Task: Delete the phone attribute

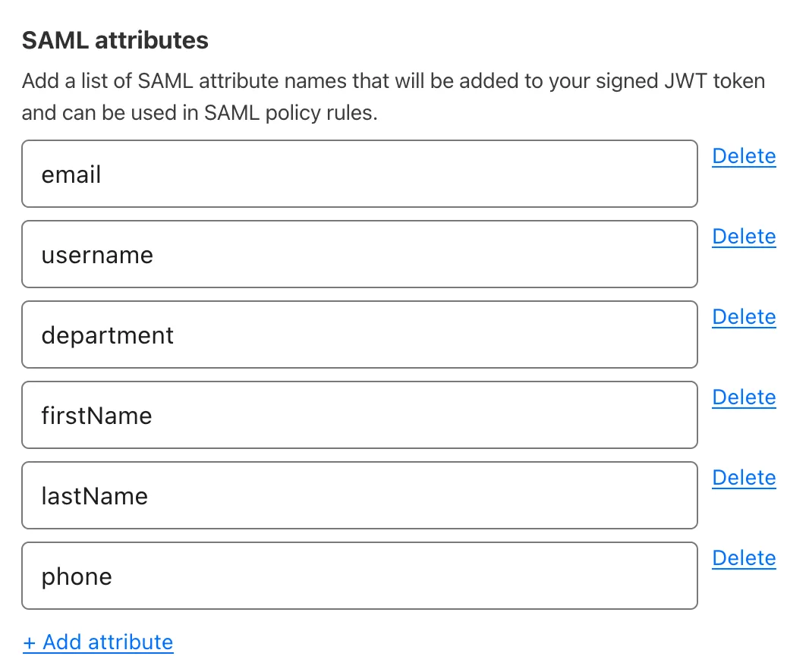Action: pyautogui.click(x=743, y=558)
